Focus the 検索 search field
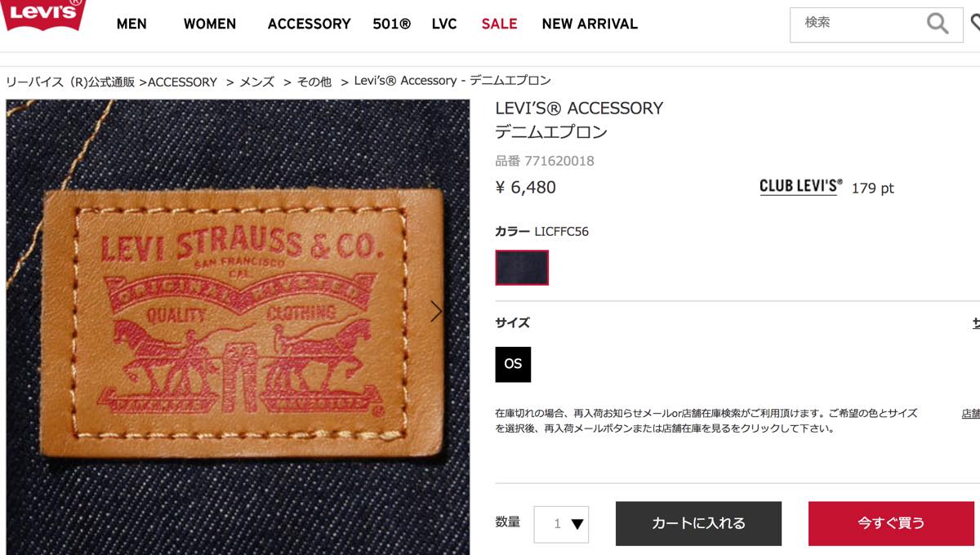Image resolution: width=980 pixels, height=555 pixels. pyautogui.click(x=857, y=24)
